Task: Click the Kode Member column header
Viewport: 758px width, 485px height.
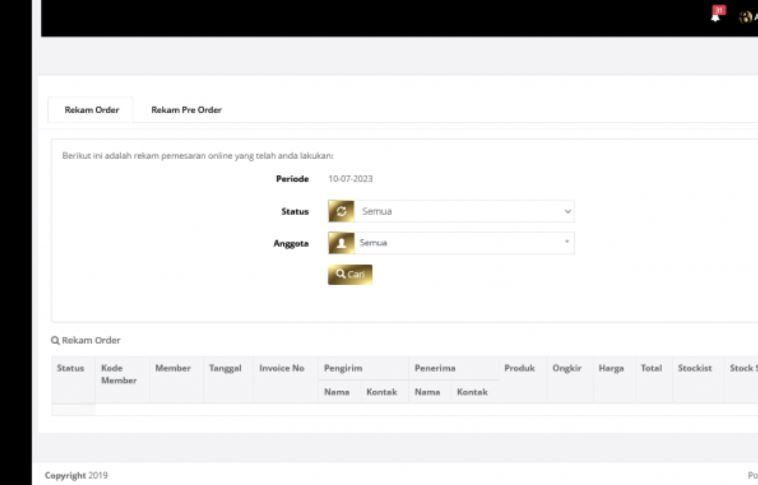Action: click(119, 374)
